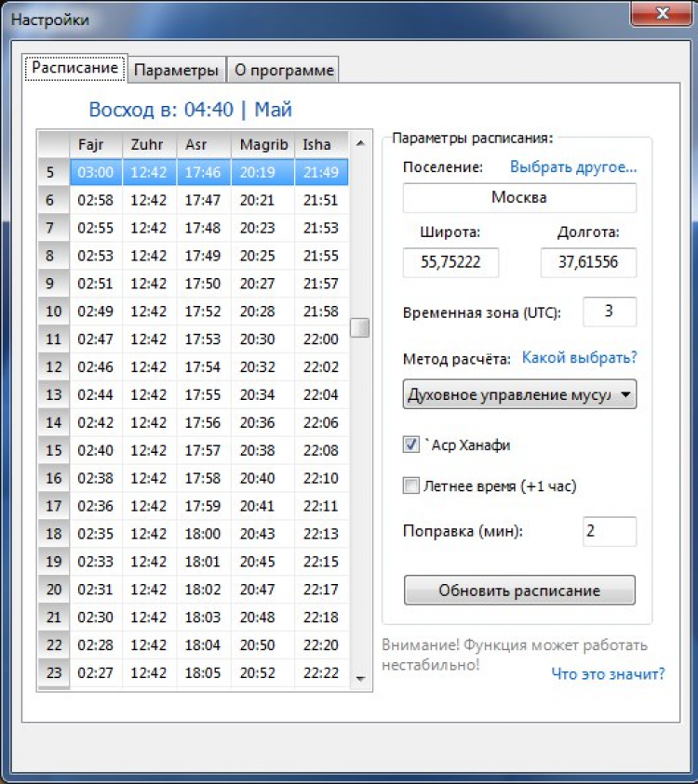This screenshot has height=784, width=698.
Task: Click the schedule scrollbar down arrow
Action: point(361,681)
